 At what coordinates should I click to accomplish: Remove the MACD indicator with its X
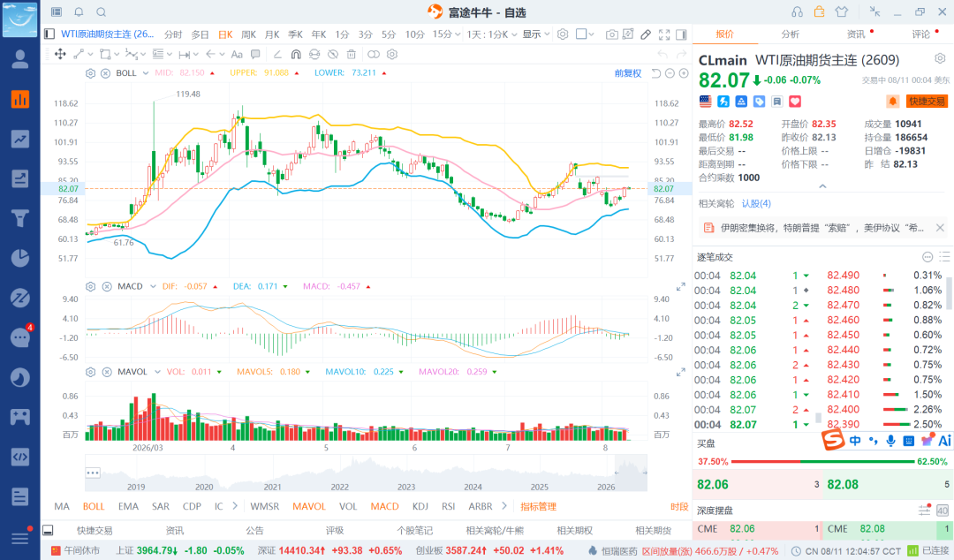(x=107, y=286)
